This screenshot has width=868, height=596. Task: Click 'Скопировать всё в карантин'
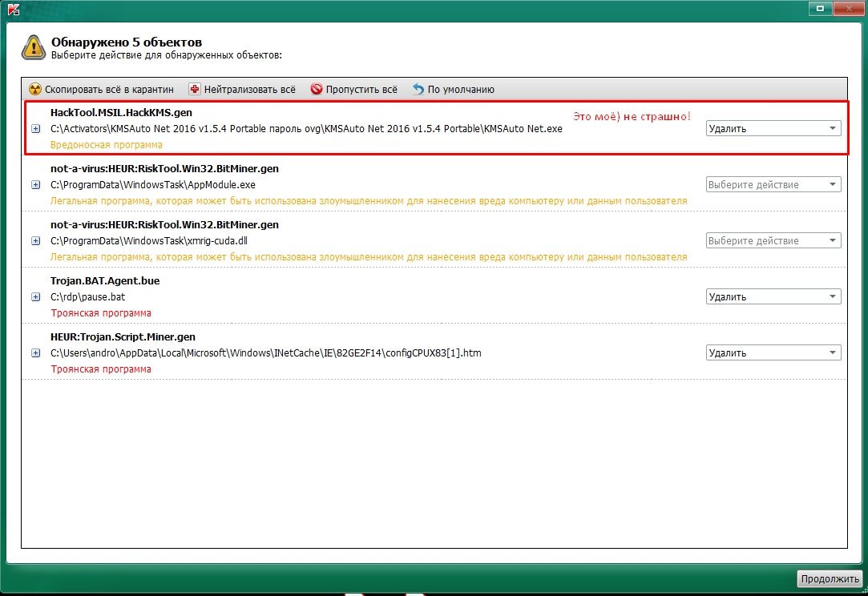pyautogui.click(x=109, y=90)
